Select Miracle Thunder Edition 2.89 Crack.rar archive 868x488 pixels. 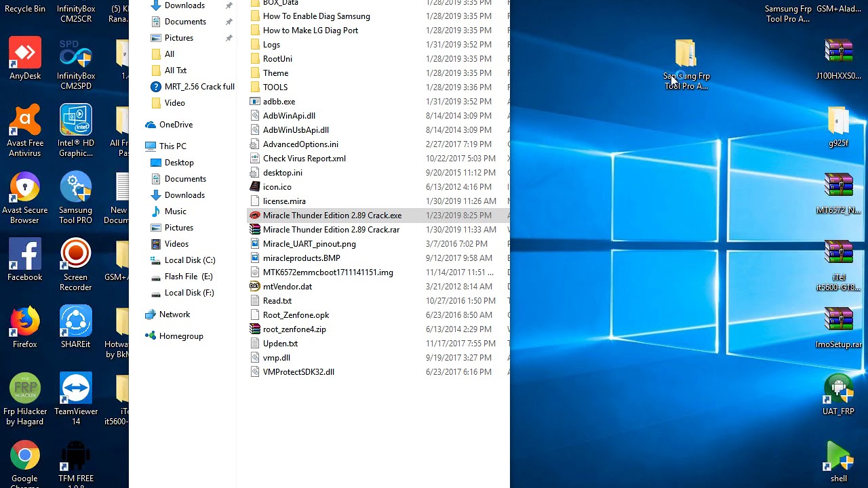pos(331,230)
